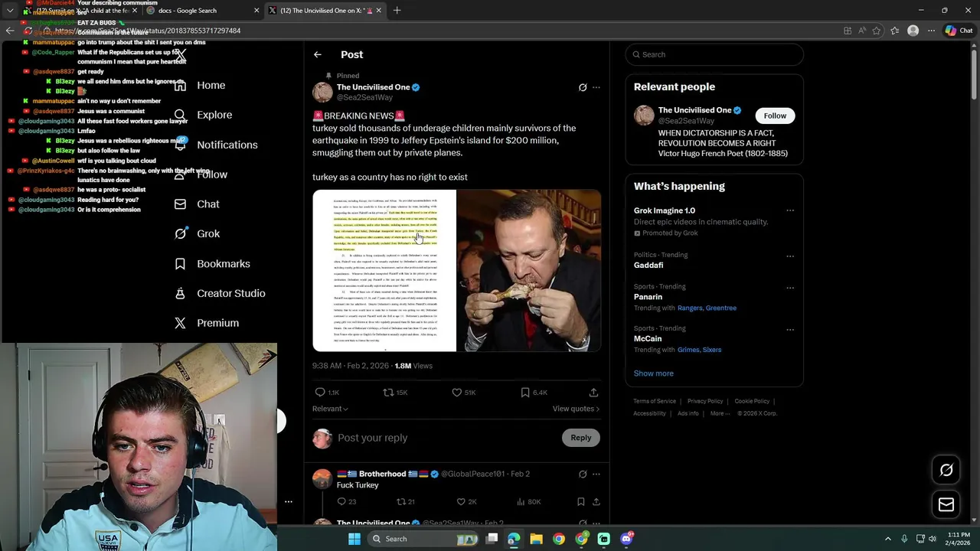The image size is (980, 551).
Task: Click the Creator Studio person icon
Action: pos(180,293)
